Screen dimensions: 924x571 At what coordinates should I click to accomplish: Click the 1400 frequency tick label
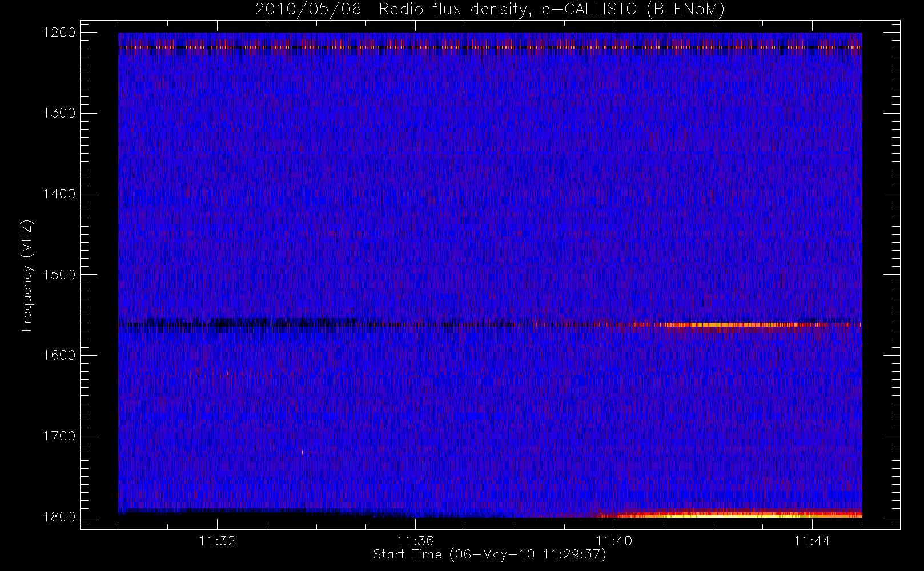[59, 194]
